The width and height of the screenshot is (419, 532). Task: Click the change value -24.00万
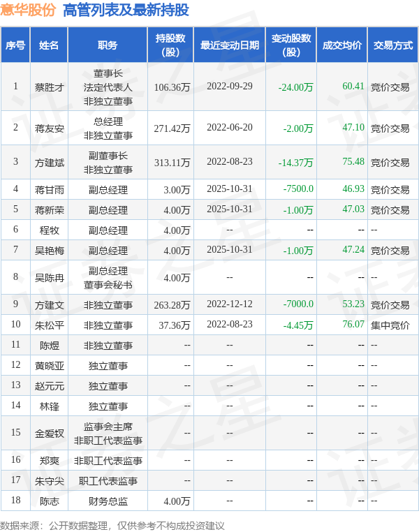(296, 87)
